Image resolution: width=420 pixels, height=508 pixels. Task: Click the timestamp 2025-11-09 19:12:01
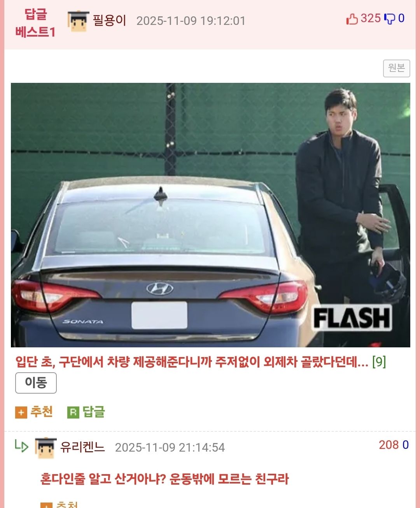(191, 21)
